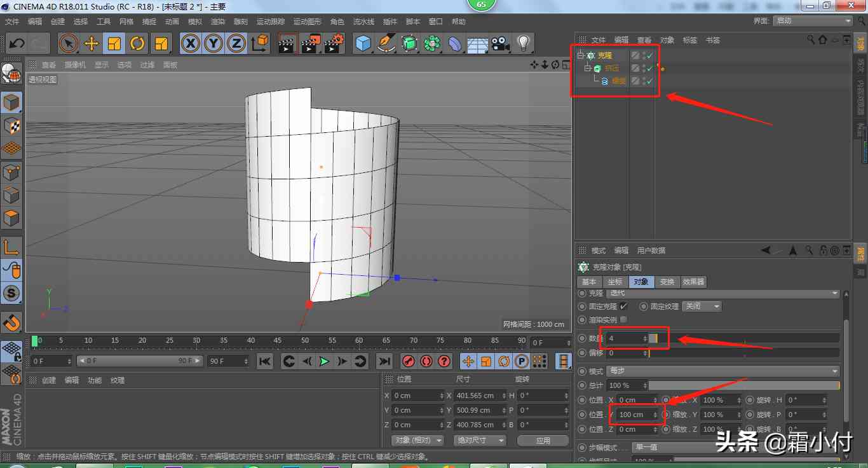Viewport: 868px width, 468px height.
Task: Open the Spline Pen tool
Action: 386,43
